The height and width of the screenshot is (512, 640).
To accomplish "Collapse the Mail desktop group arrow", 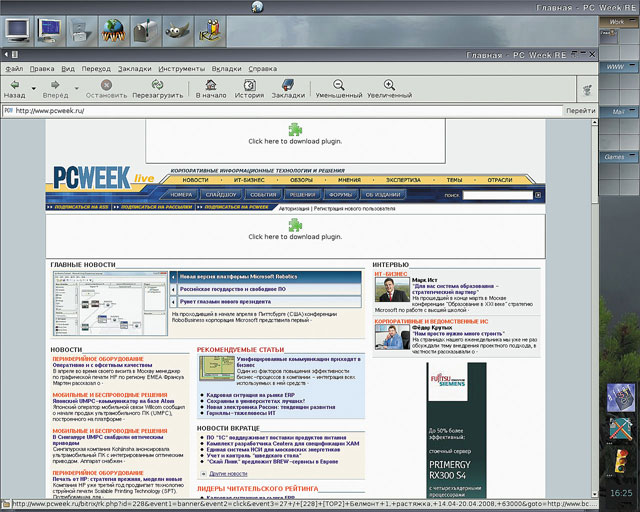I will (x=632, y=110).
